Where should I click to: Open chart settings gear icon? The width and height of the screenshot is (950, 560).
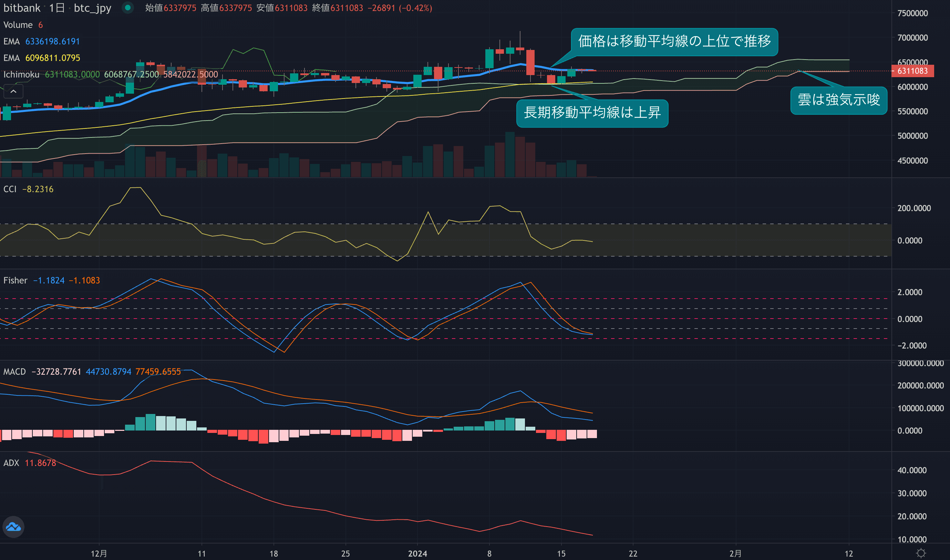(921, 553)
